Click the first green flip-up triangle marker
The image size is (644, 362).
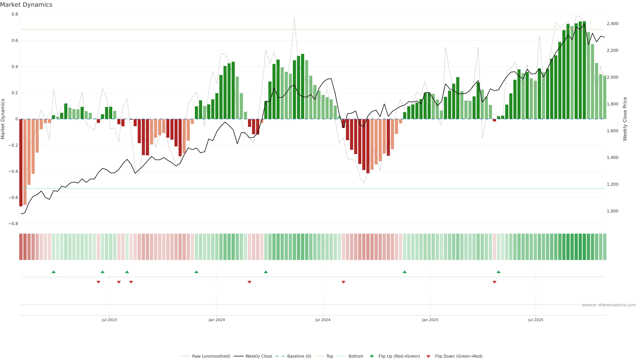click(53, 272)
